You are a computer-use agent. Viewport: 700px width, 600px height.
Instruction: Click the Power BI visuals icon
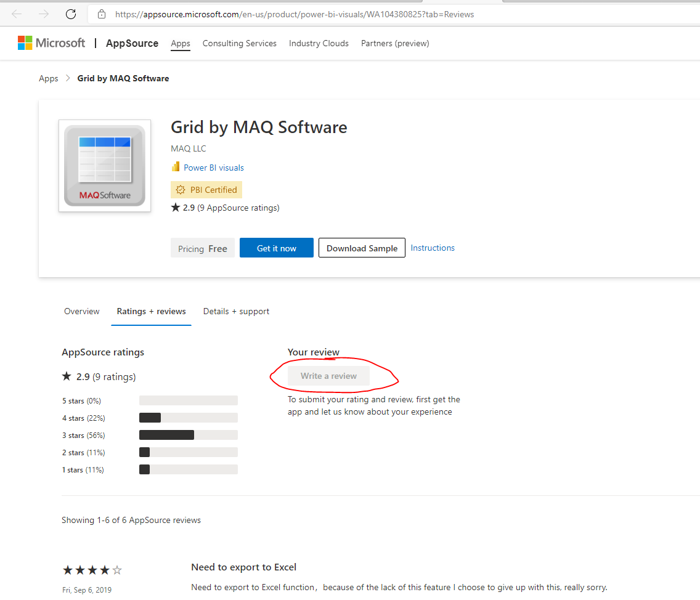click(x=176, y=167)
